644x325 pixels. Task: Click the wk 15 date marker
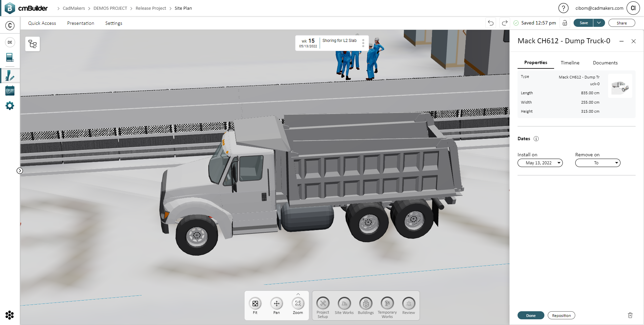click(308, 43)
